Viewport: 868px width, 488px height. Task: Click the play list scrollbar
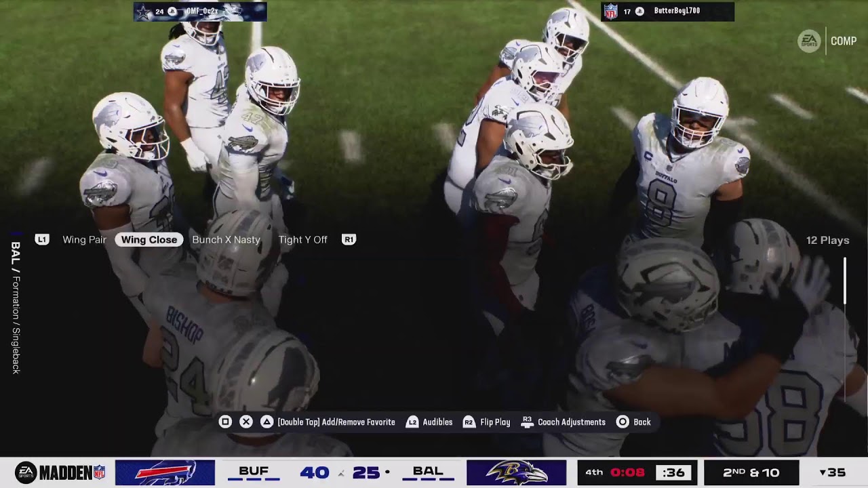[x=845, y=280]
